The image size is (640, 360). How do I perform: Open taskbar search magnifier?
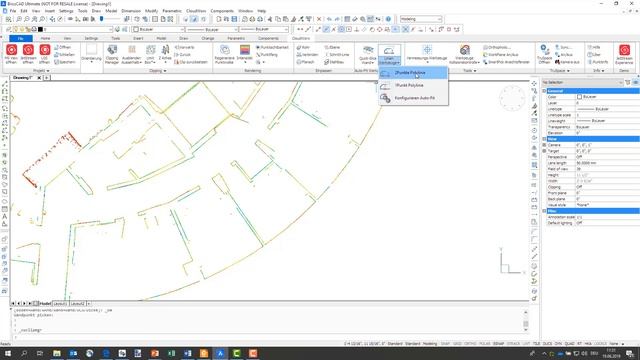pos(24,353)
